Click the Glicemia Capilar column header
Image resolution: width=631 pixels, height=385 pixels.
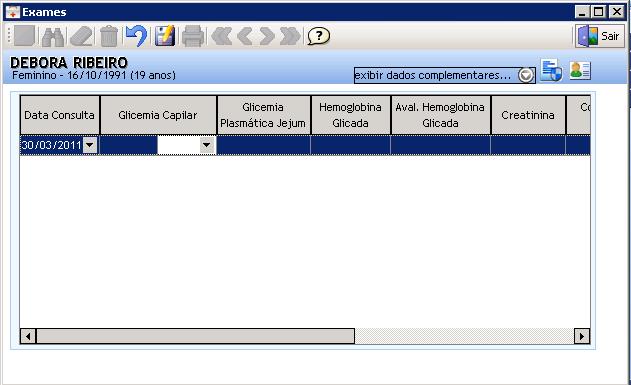158,115
